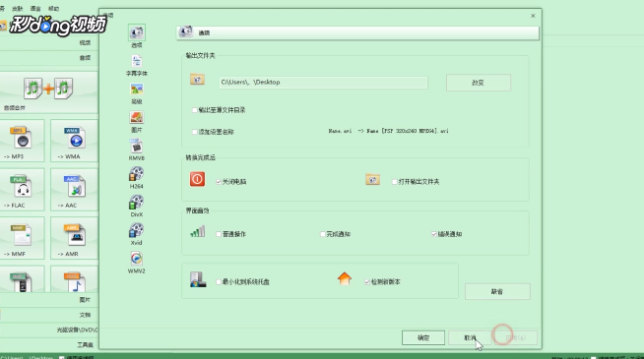Viewport: 644px width, 359px height.
Task: Open the 音频合并 audio joiner tool
Action: tap(48, 92)
